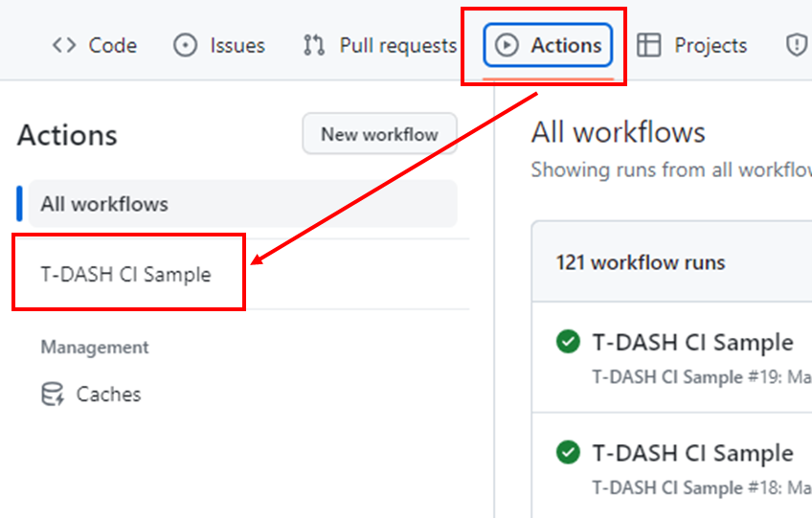Select All workflows in the sidebar
This screenshot has width=812, height=518.
point(104,204)
